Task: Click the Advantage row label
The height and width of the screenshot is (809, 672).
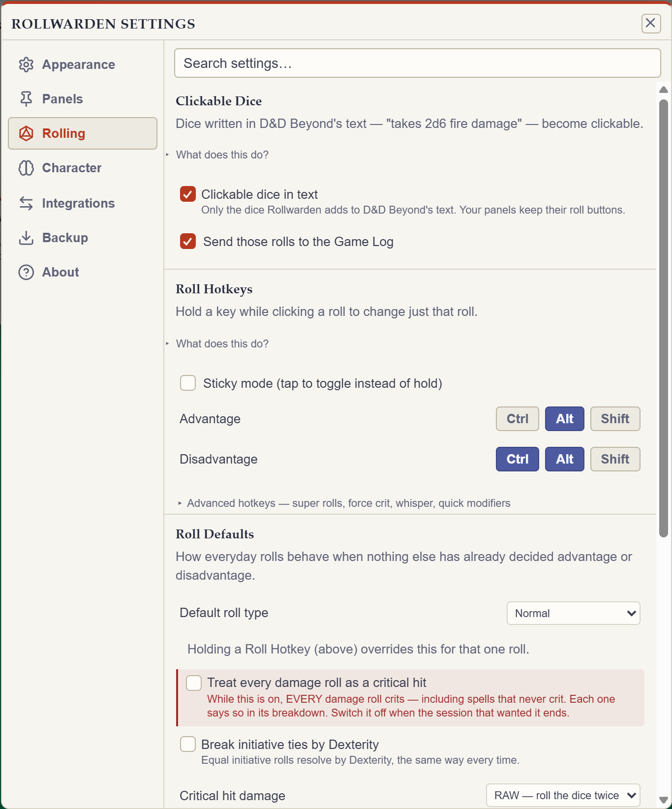Action: click(210, 419)
